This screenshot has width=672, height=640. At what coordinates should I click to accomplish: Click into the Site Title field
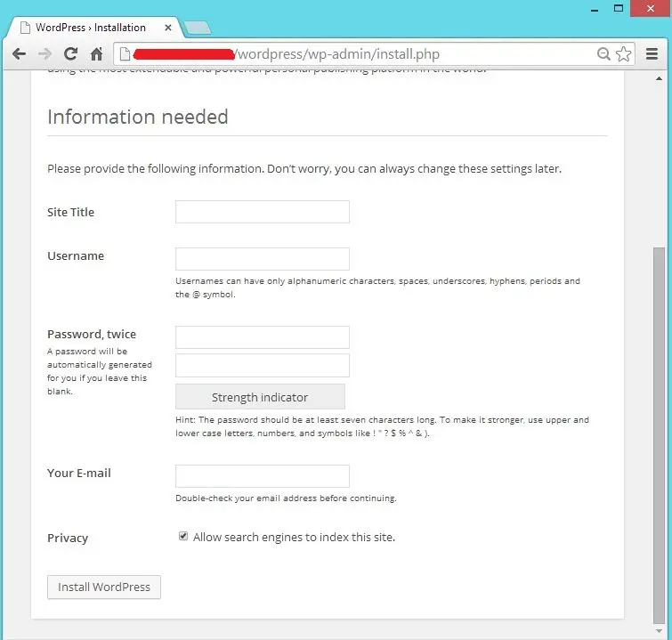point(263,212)
